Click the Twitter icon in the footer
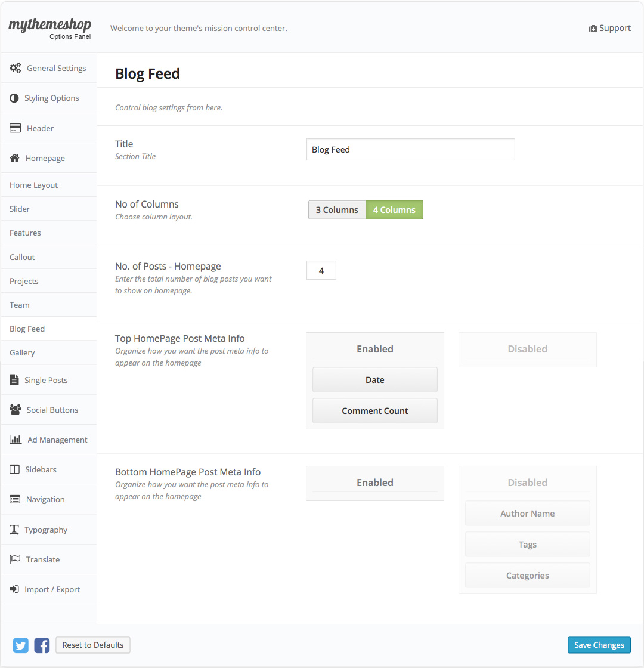The height and width of the screenshot is (668, 644). 20,645
